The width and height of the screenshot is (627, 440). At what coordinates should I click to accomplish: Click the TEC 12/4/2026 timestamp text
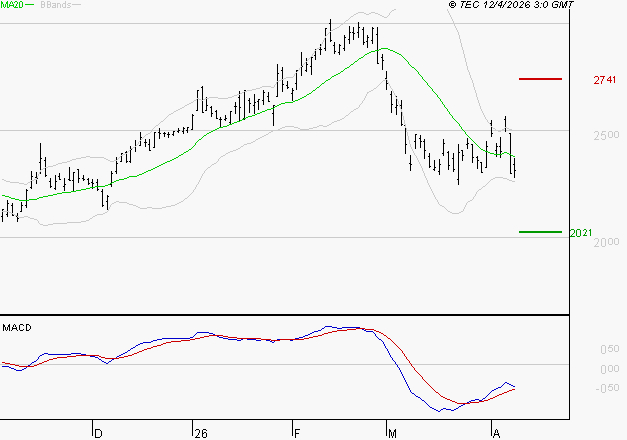point(511,5)
